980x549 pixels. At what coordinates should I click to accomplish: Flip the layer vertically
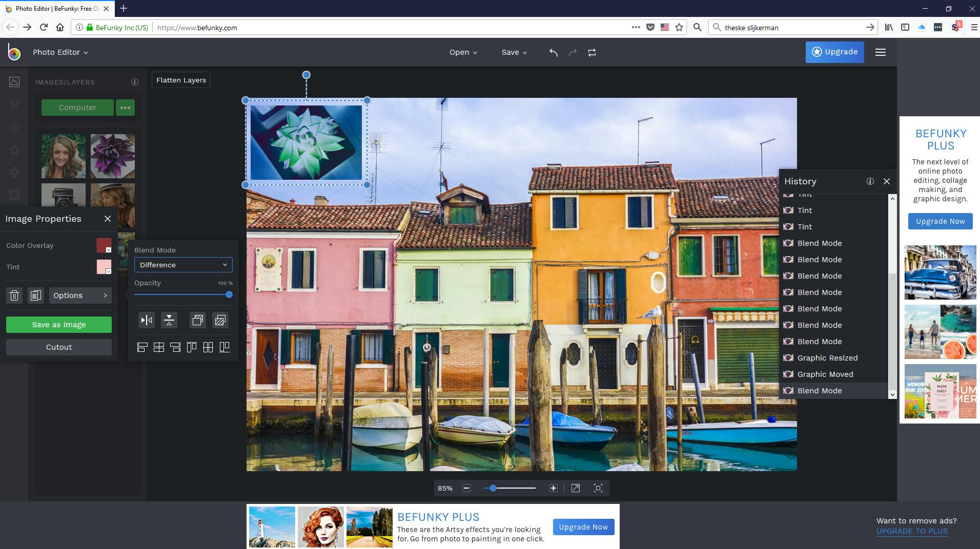[x=169, y=321]
